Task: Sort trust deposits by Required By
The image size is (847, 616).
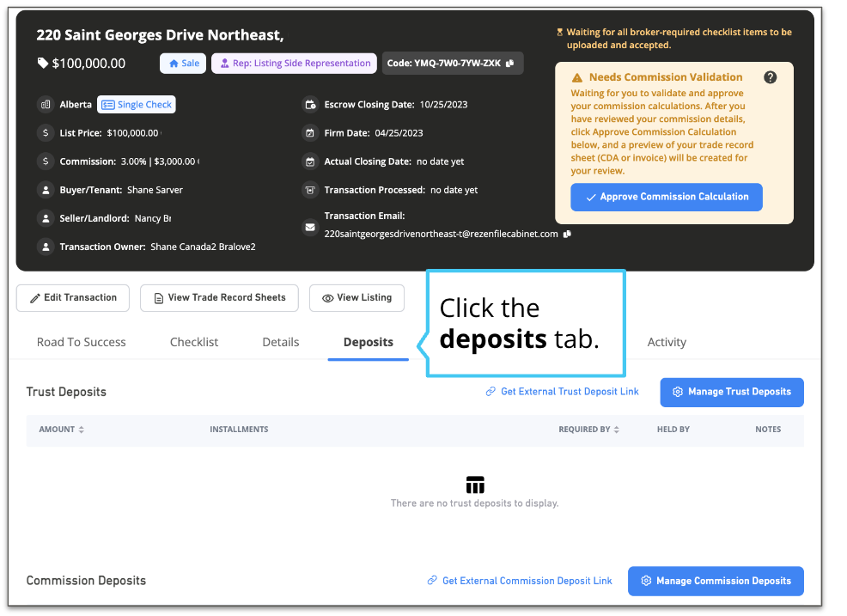Action: [x=617, y=430]
